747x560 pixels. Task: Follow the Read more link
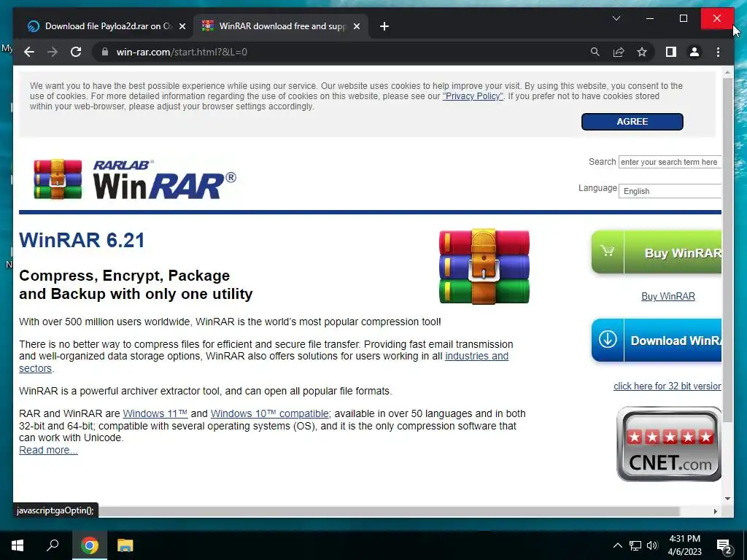[48, 450]
